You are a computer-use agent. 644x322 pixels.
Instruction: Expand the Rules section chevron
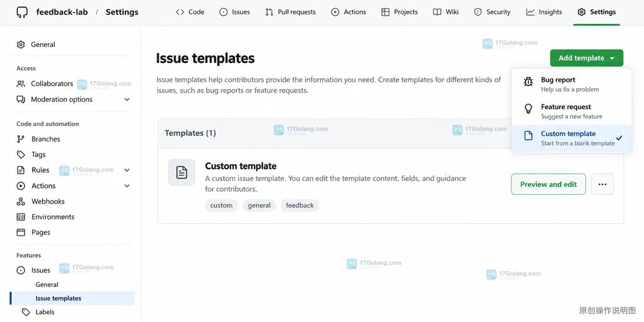[127, 170]
